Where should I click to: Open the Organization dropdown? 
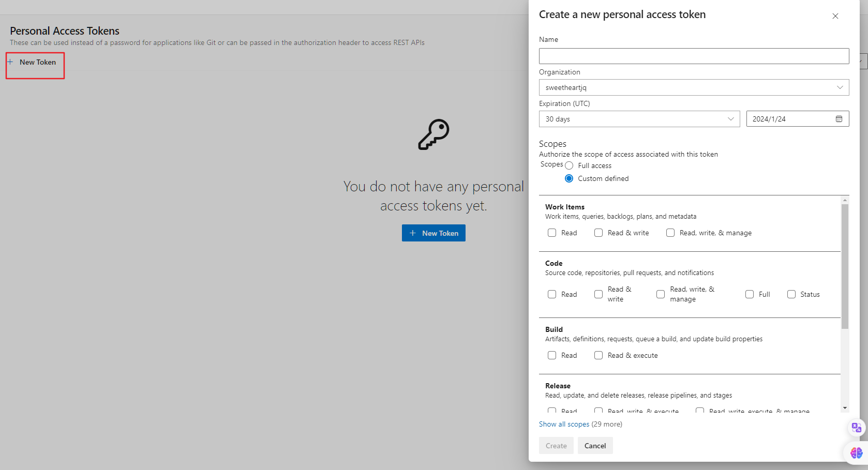694,87
